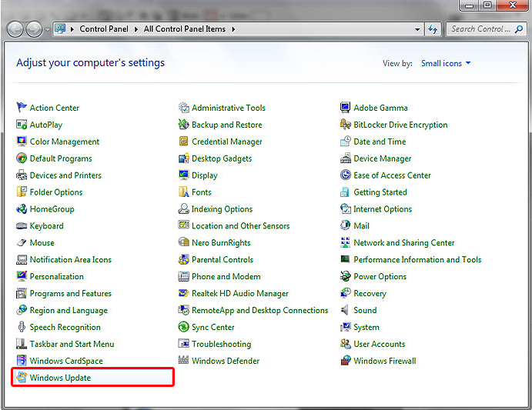Open the Programs and Features link

point(70,294)
